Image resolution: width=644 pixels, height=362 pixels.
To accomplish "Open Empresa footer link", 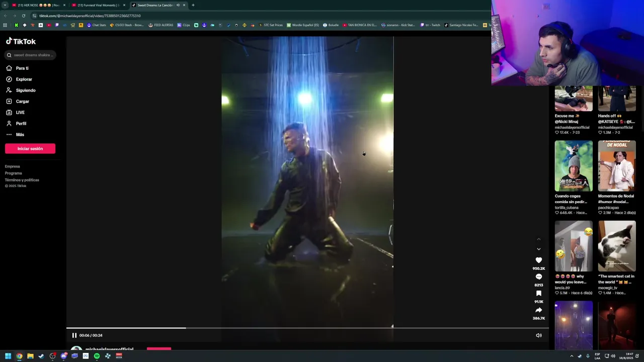I will click(13, 166).
